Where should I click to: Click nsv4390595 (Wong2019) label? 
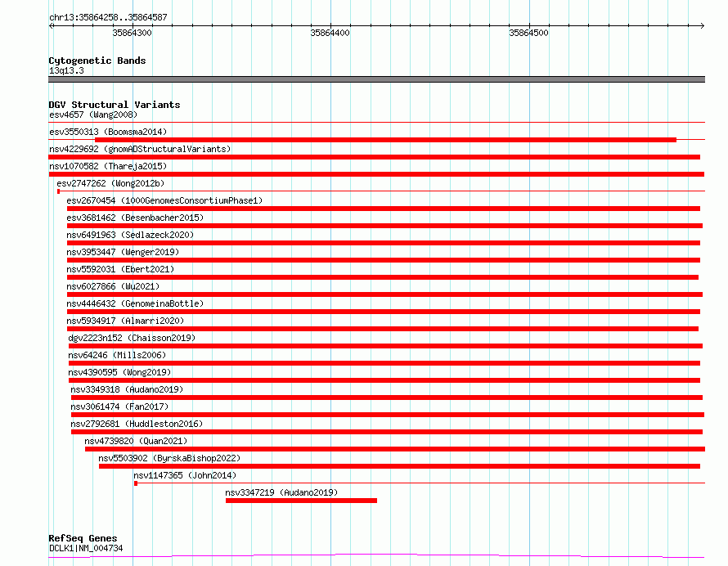click(x=119, y=372)
